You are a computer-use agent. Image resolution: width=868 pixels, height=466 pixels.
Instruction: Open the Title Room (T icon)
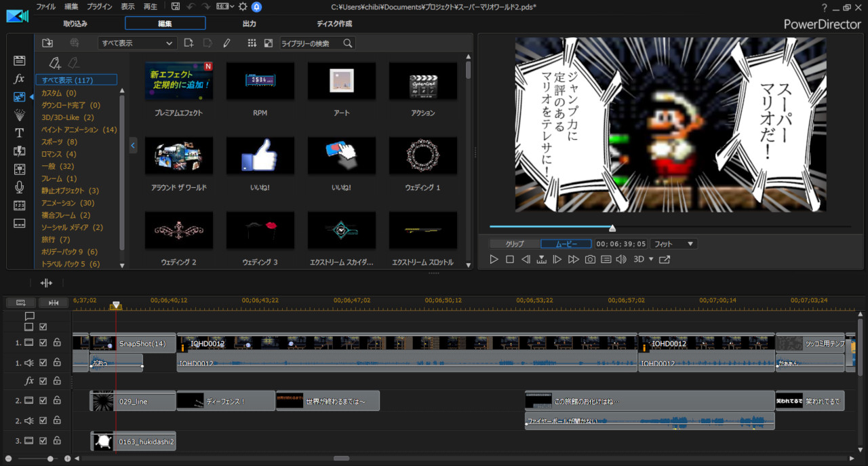click(x=20, y=133)
